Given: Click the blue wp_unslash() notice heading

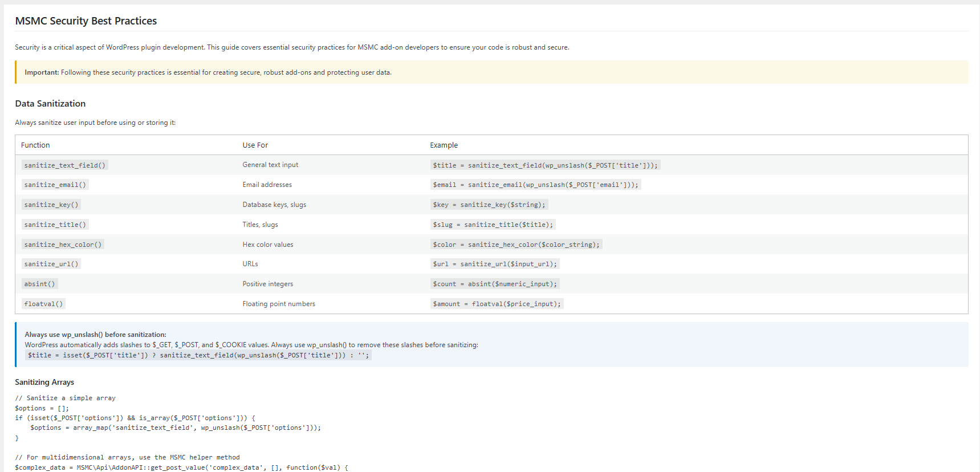Looking at the screenshot, I should 95,335.
